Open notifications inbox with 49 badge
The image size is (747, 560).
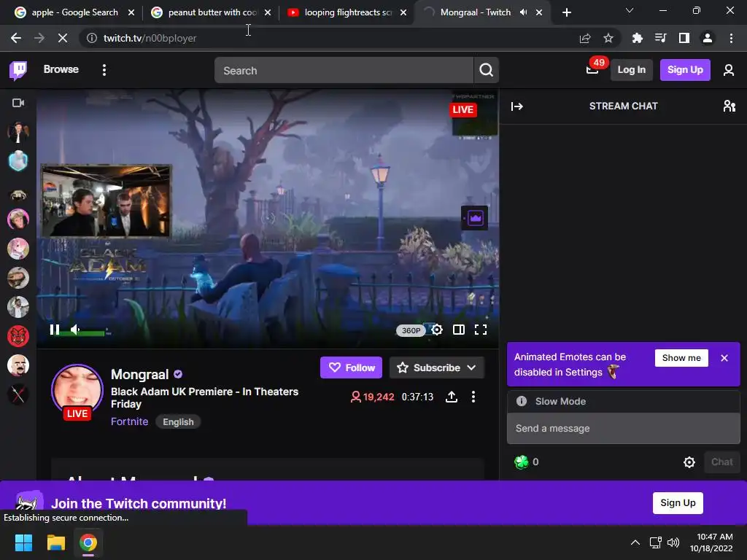[x=592, y=70]
